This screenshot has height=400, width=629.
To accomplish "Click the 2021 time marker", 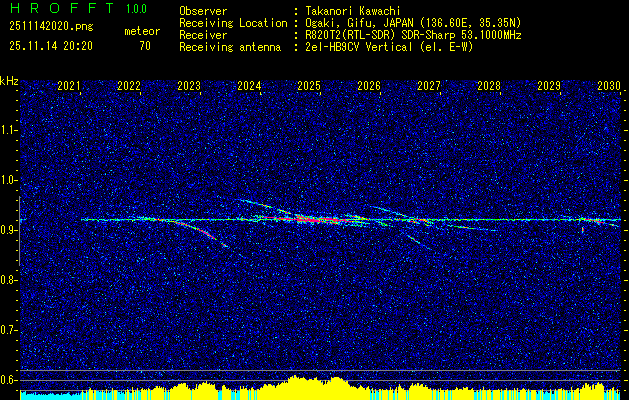I will (x=69, y=85).
